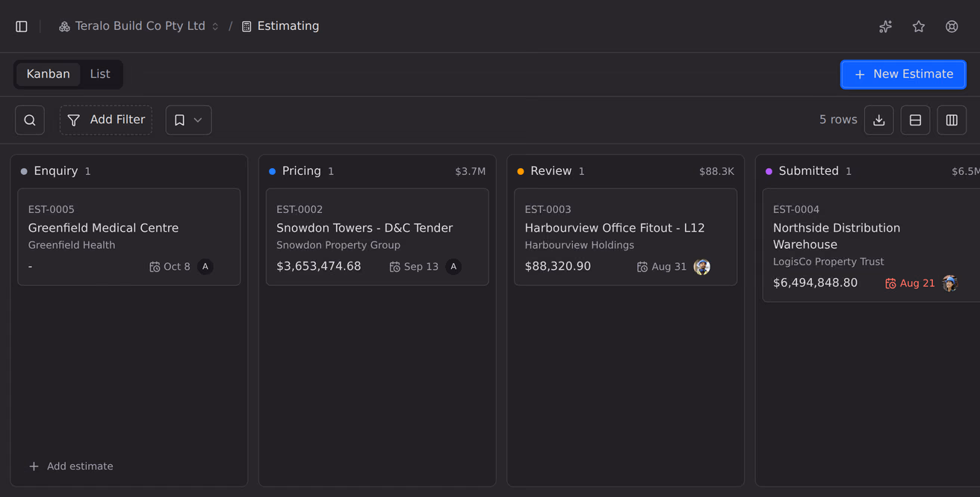The height and width of the screenshot is (497, 980).
Task: Toggle the sidebar panel icon
Action: pos(22,26)
